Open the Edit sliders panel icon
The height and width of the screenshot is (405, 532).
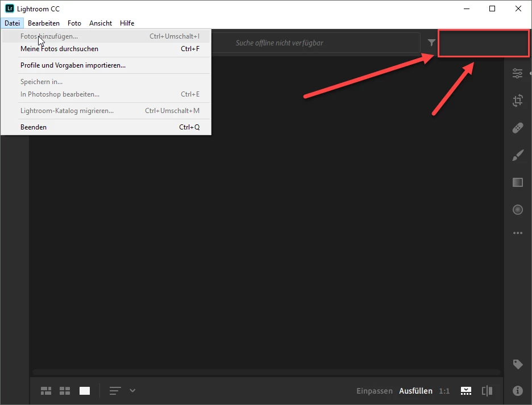[x=517, y=73]
